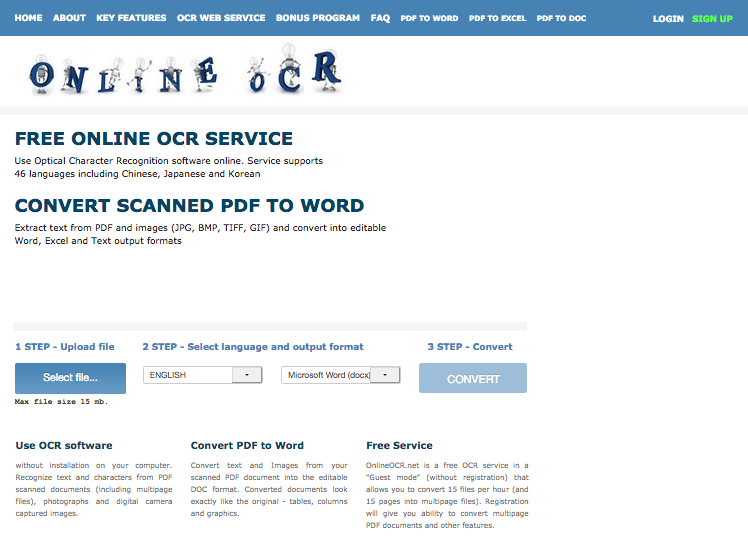The image size is (748, 548).
Task: Click the LOGIN link
Action: tap(668, 19)
